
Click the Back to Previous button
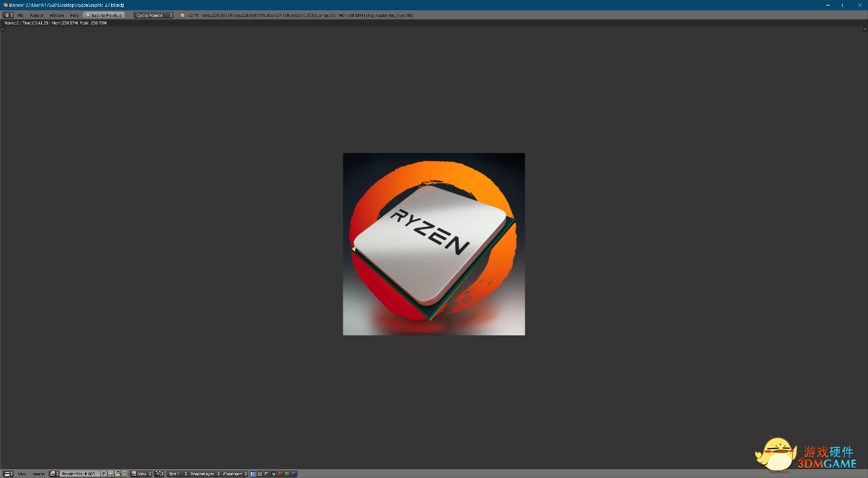[104, 15]
